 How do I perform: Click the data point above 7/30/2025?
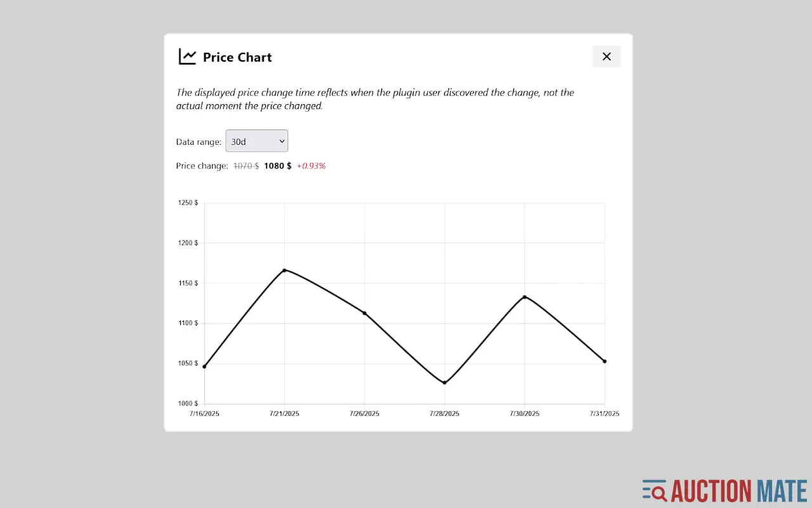coord(524,297)
